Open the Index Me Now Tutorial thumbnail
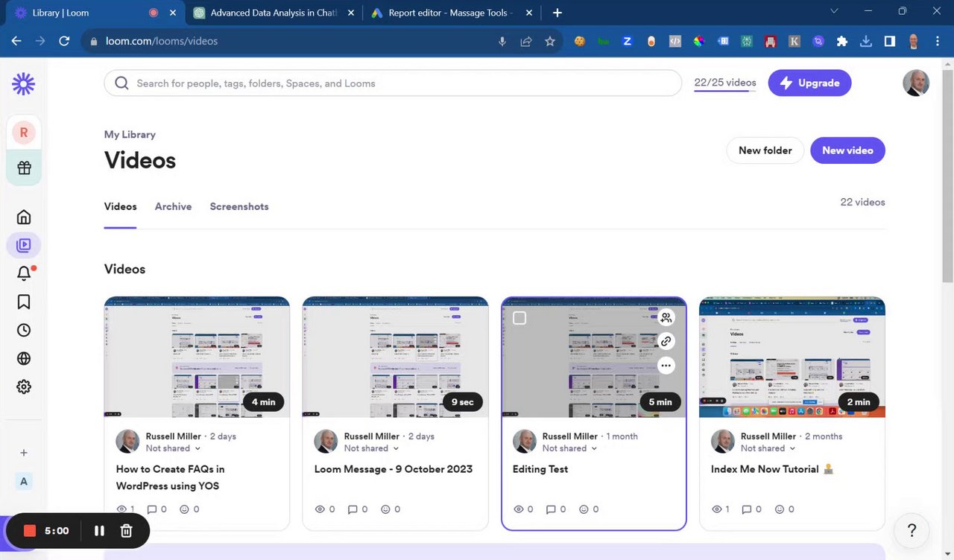Screen dimensions: 954x560 792,357
